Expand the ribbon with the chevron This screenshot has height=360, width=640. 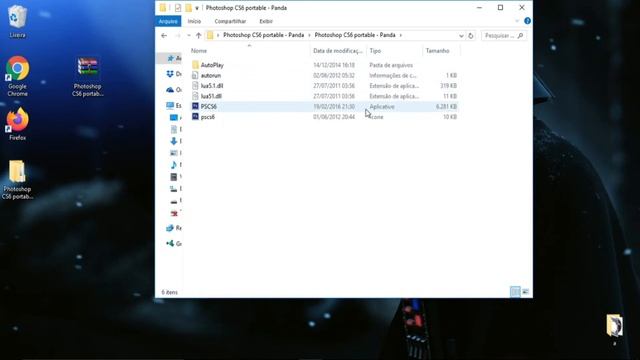coord(517,21)
